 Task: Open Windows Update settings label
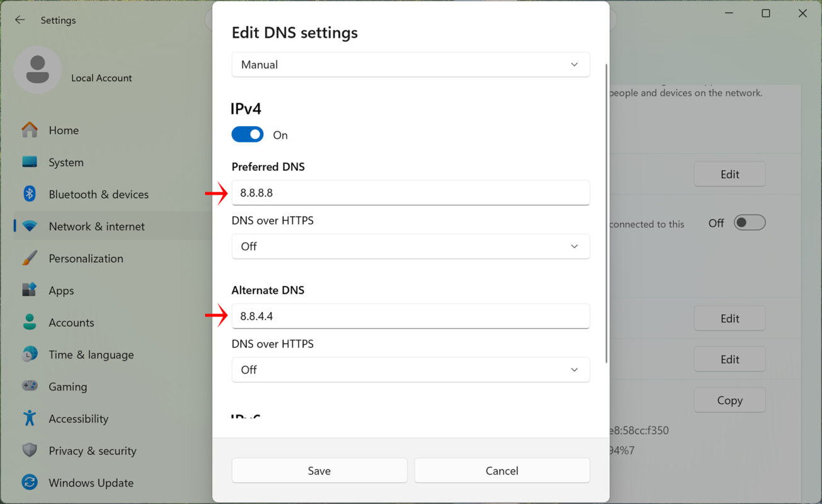pos(91,483)
